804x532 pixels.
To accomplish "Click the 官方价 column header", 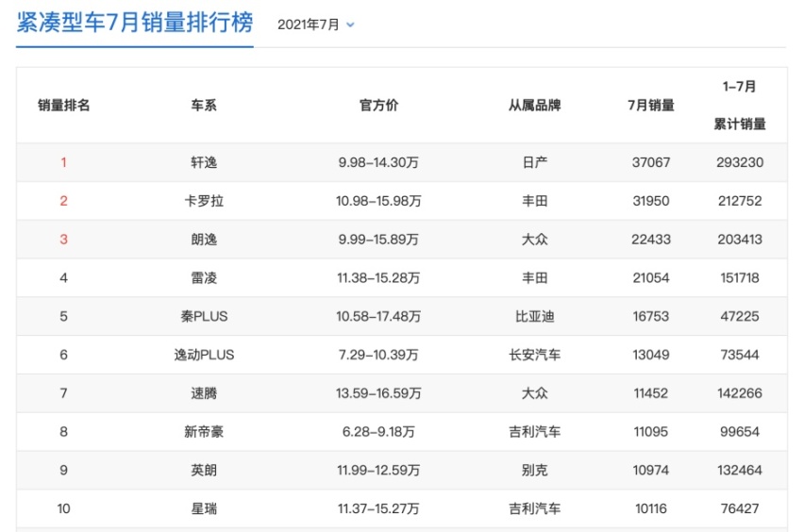I will point(378,105).
